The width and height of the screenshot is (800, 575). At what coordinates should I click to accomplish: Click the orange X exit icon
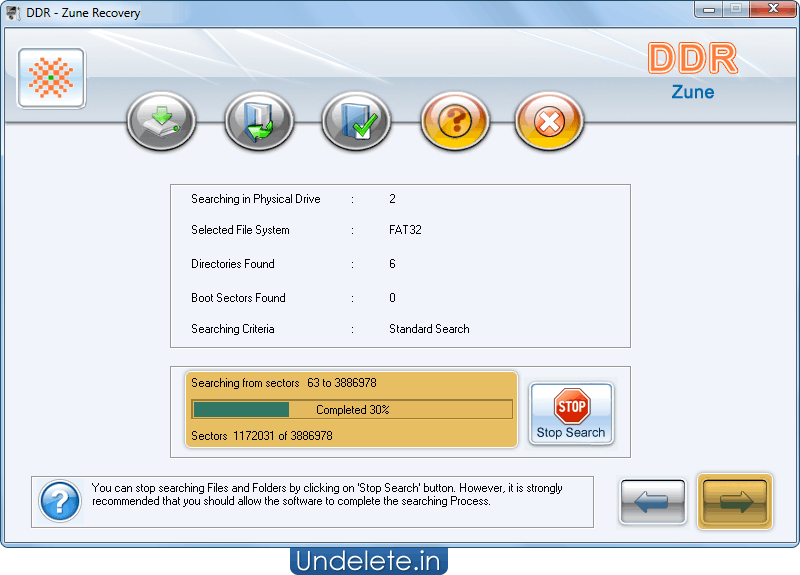coord(549,121)
